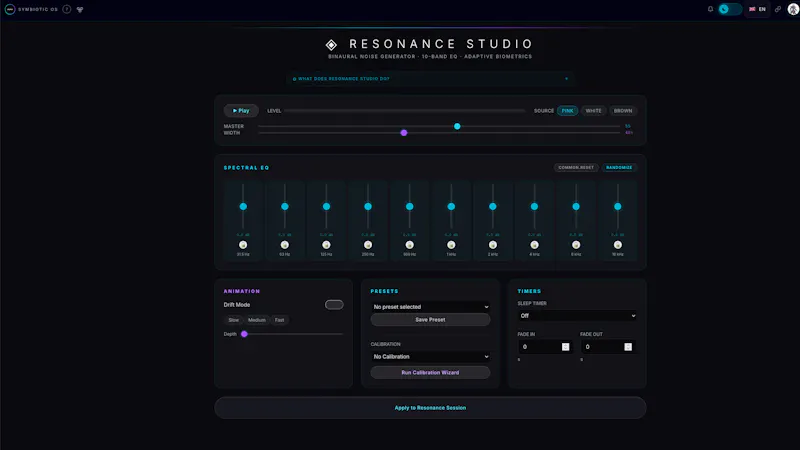The image size is (800, 450).
Task: Click the Randomize EQ button
Action: point(619,167)
